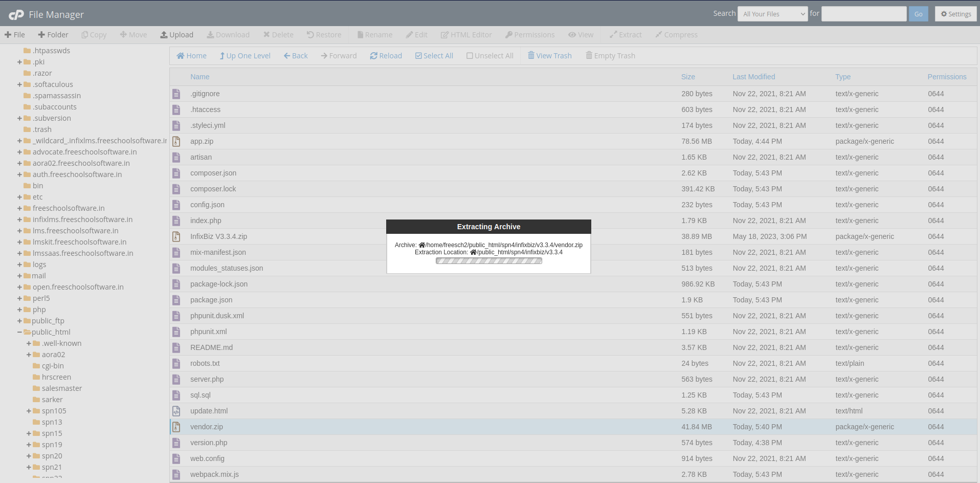980x483 pixels.
Task: Click the Home navigation icon
Action: click(181, 56)
